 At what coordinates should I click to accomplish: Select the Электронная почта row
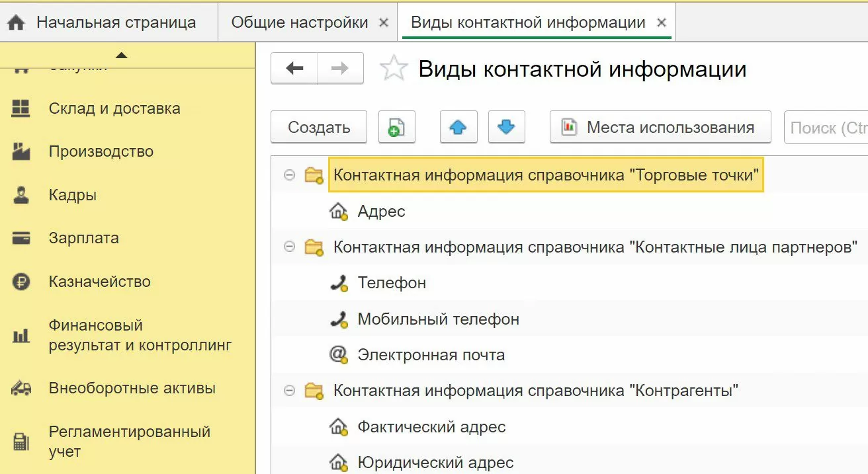pos(431,355)
